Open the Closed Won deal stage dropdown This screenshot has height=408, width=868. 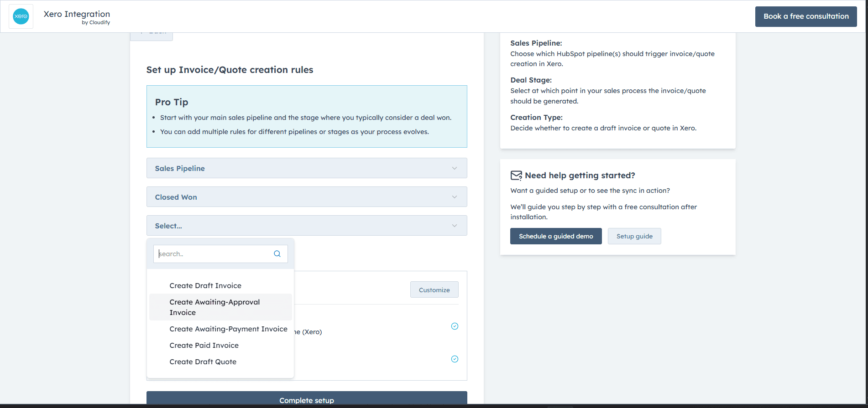(x=307, y=197)
